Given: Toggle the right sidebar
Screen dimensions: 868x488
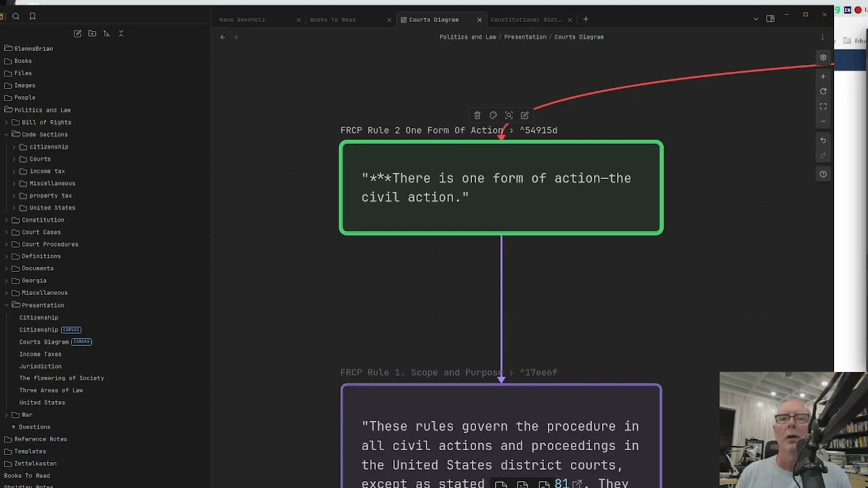Looking at the screenshot, I should pos(770,19).
